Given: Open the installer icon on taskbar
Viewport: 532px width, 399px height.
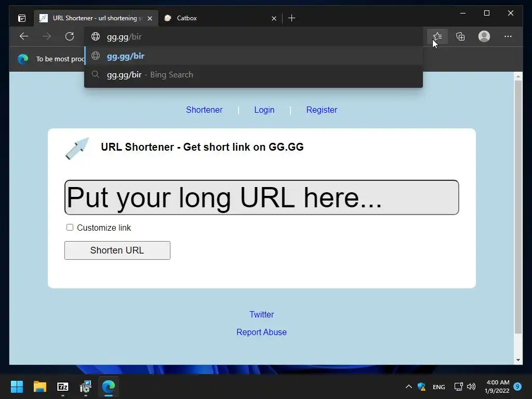Looking at the screenshot, I should (x=86, y=387).
